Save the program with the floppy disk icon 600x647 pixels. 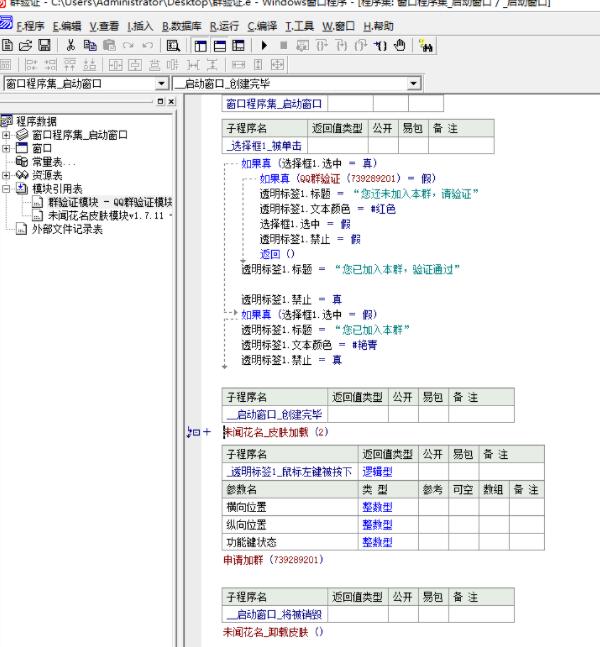[x=44, y=45]
